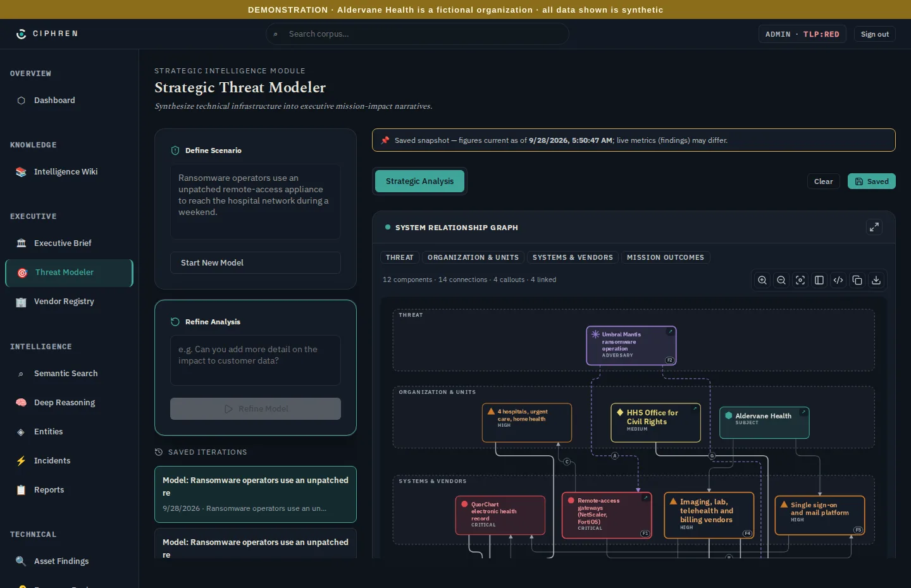Viewport: 911px width, 588px height.
Task: Select the QuorChart electronic health record node
Action: coord(500,515)
